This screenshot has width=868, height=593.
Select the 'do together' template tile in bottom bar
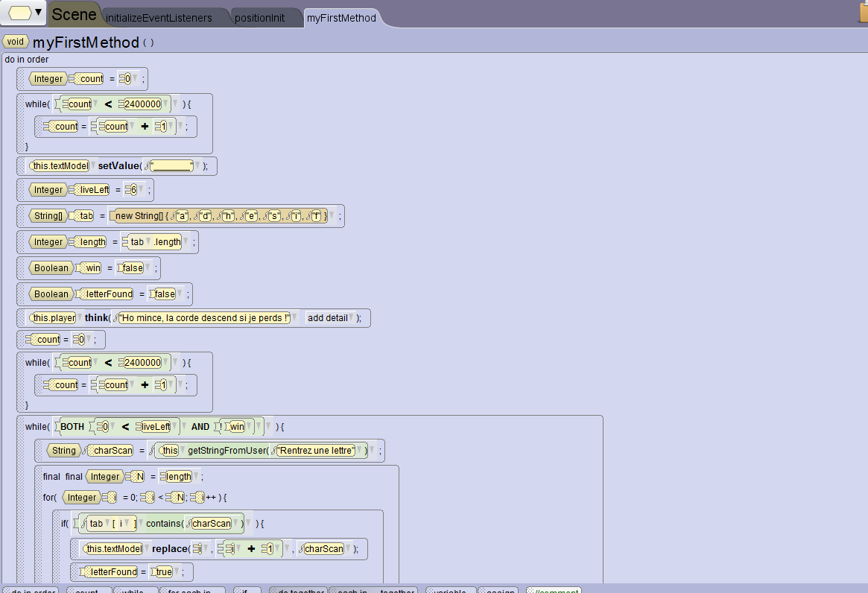coord(298,590)
